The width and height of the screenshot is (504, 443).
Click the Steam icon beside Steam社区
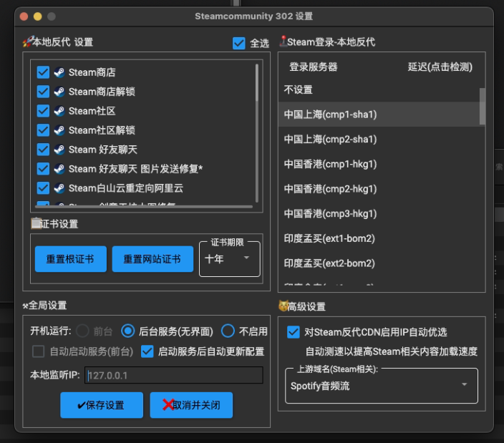[x=59, y=111]
